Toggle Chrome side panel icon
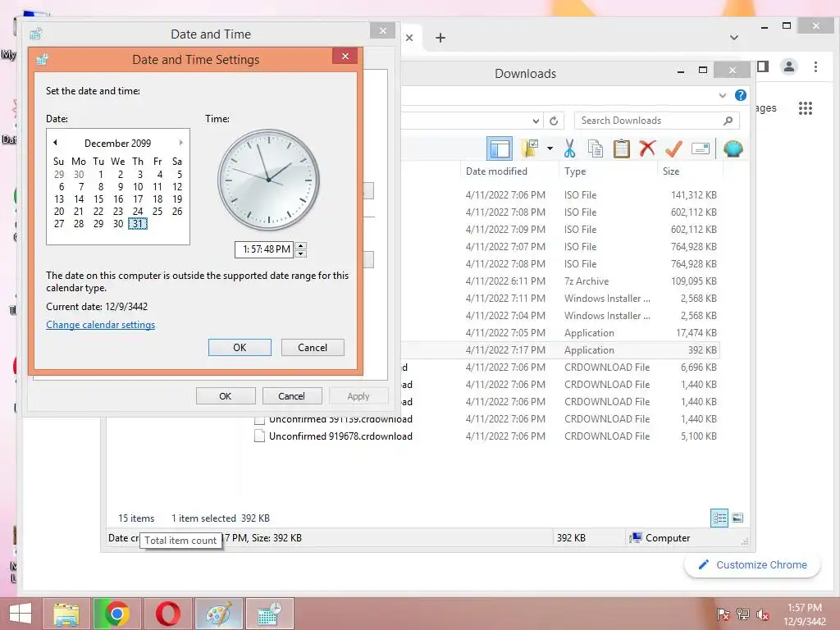Screen dimensions: 840x630 [x=763, y=66]
